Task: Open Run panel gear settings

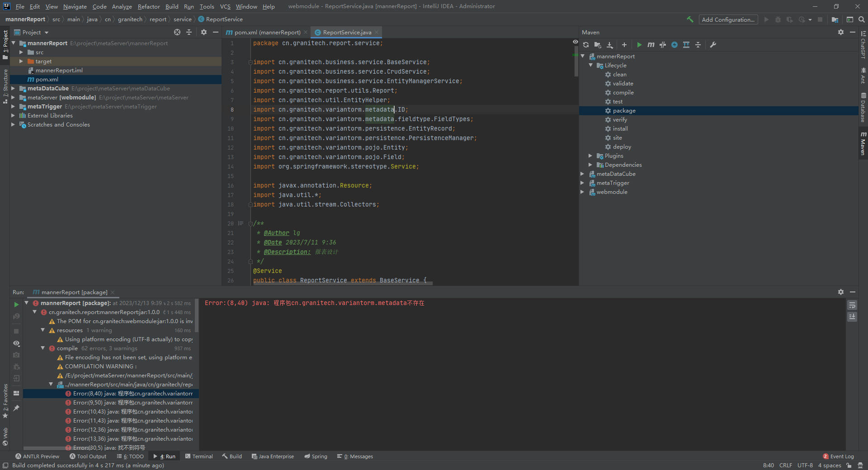Action: click(x=841, y=292)
